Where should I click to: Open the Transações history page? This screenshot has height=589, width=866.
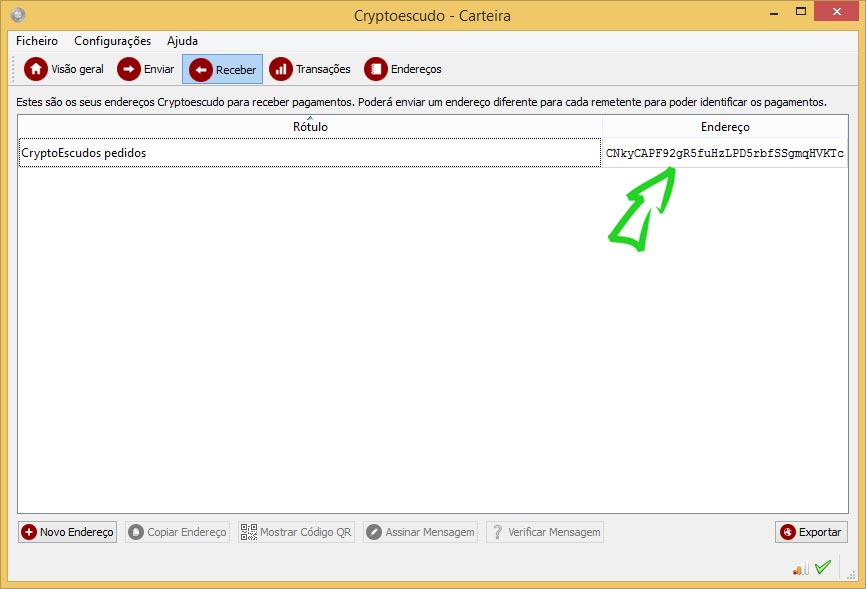tap(311, 69)
